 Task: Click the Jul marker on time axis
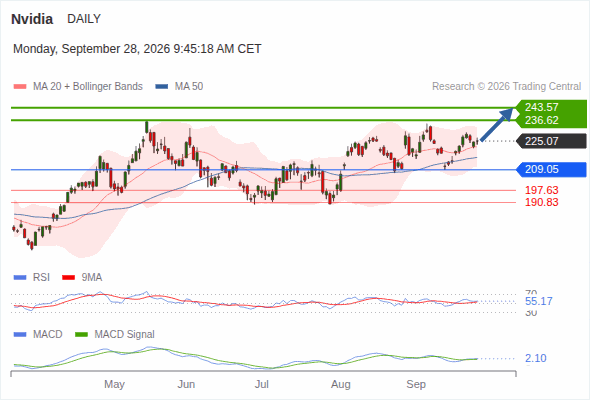coord(262,384)
